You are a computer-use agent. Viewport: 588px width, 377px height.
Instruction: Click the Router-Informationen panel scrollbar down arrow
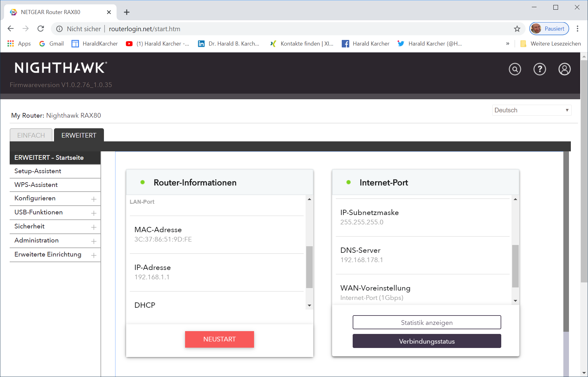[x=309, y=306]
